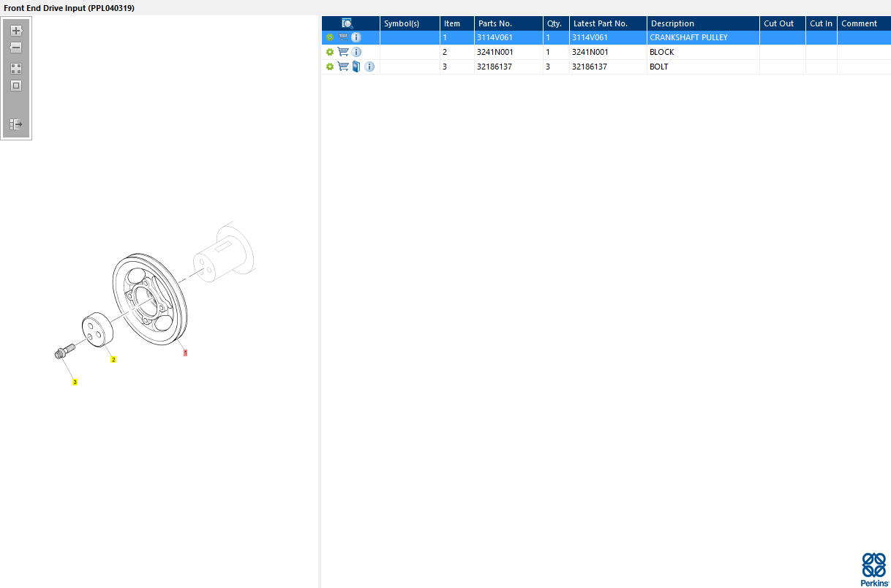The image size is (891, 588).
Task: Open the blue book icon in BOLT row
Action: click(x=356, y=67)
